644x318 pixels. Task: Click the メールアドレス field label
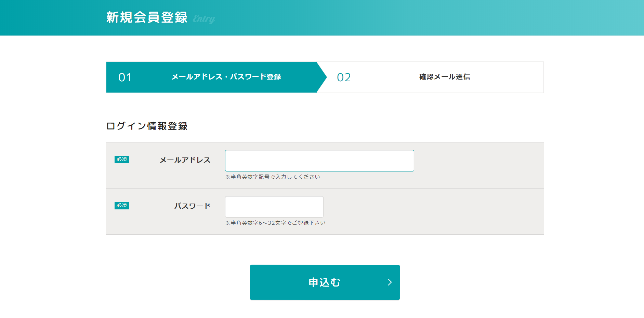click(185, 160)
